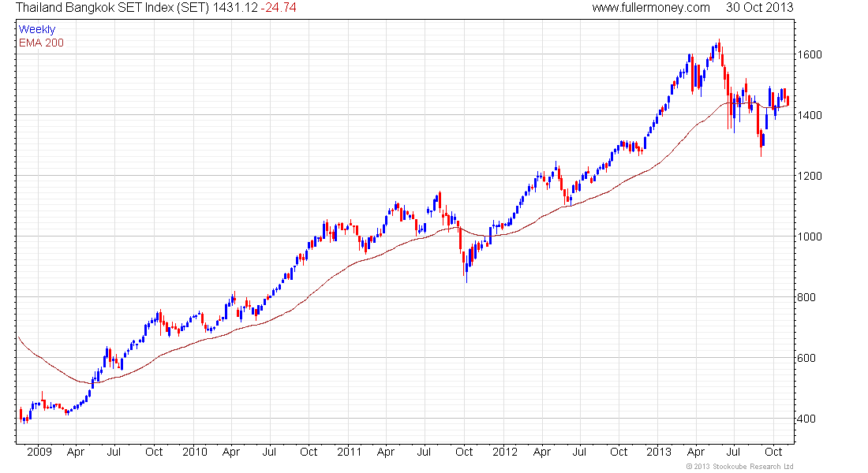Select the blue 'Weekly' legend label
The width and height of the screenshot is (868, 473).
(x=37, y=29)
